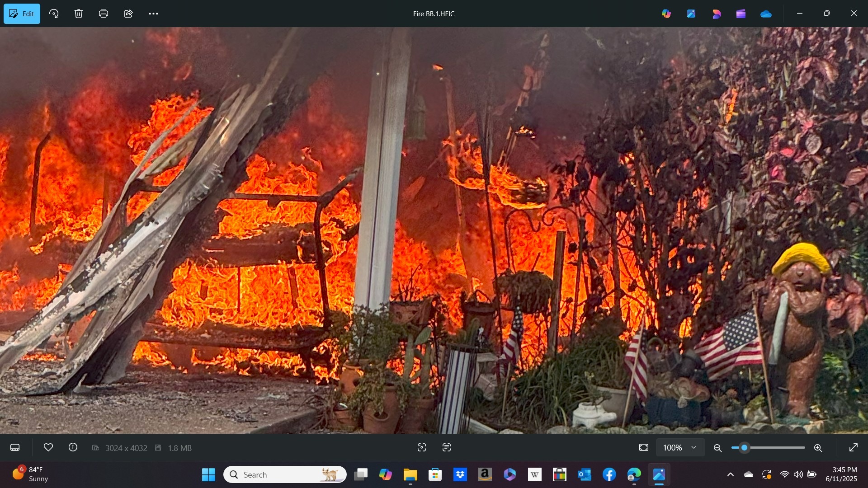The width and height of the screenshot is (868, 488).
Task: Open the weather widget showing 84°F
Action: coord(30,474)
